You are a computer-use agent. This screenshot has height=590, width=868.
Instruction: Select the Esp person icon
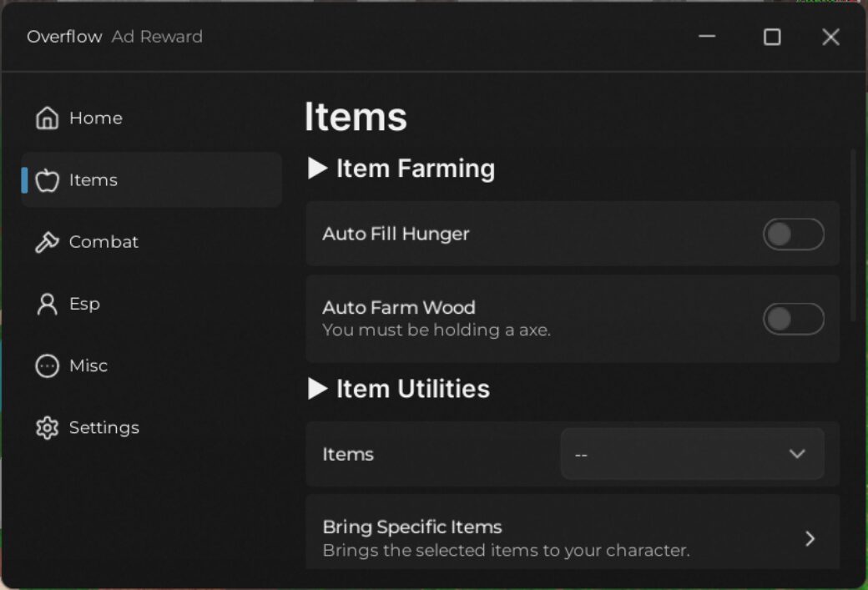coord(47,304)
